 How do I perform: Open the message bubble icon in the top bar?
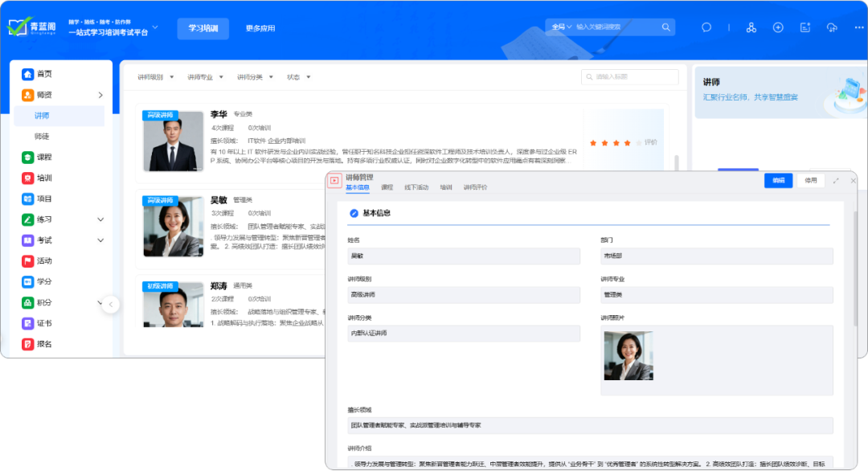pyautogui.click(x=706, y=27)
